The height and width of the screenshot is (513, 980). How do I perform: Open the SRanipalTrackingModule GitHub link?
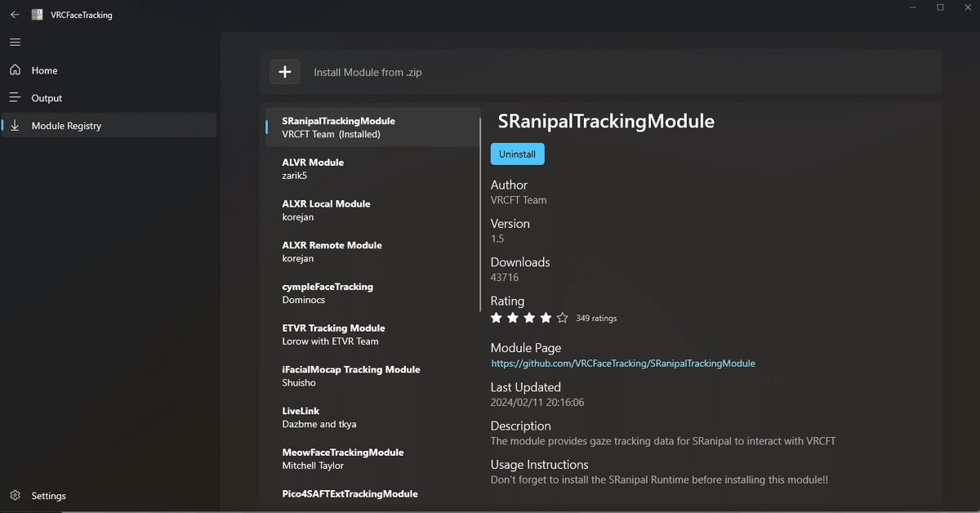coord(622,363)
